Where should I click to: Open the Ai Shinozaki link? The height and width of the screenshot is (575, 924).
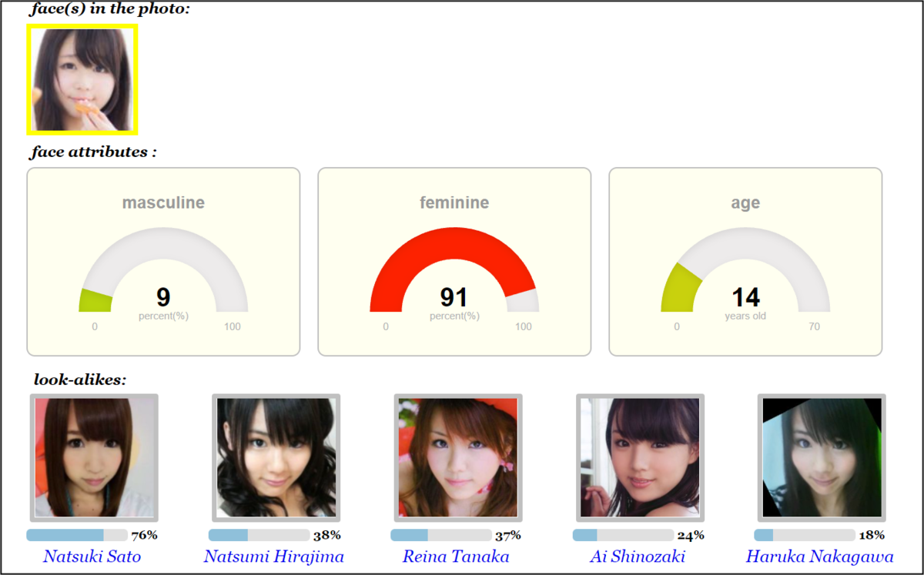[638, 557]
